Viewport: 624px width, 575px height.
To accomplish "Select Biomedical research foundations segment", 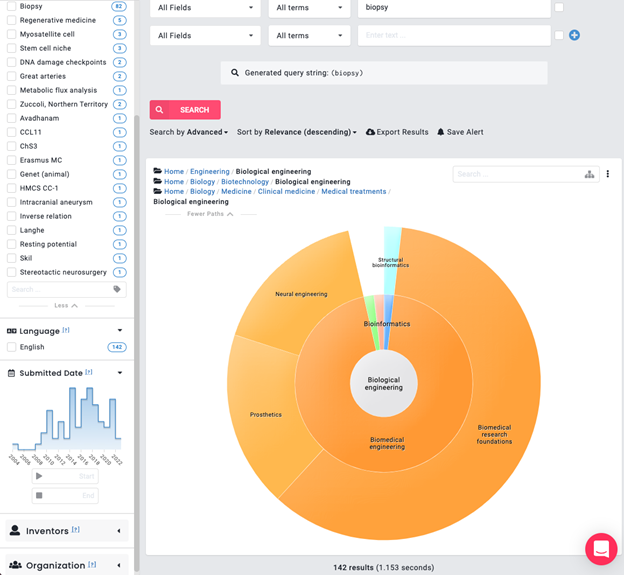I will (x=494, y=434).
